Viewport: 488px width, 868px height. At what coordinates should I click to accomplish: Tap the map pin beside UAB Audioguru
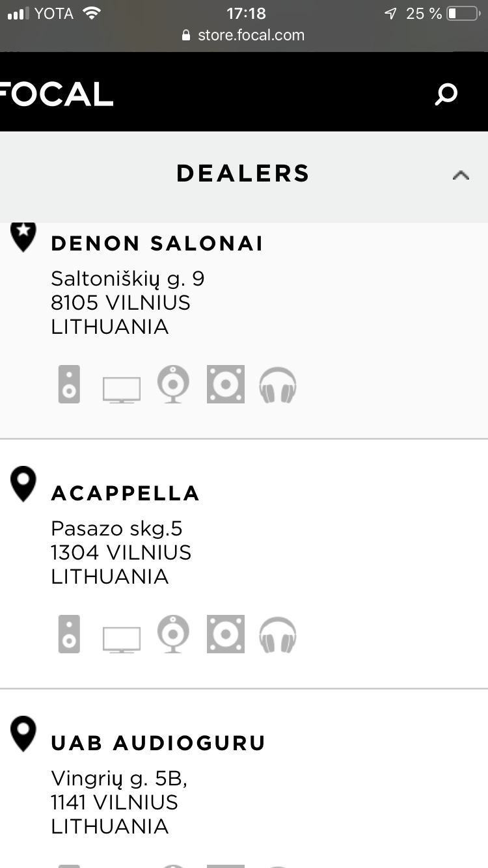(24, 735)
